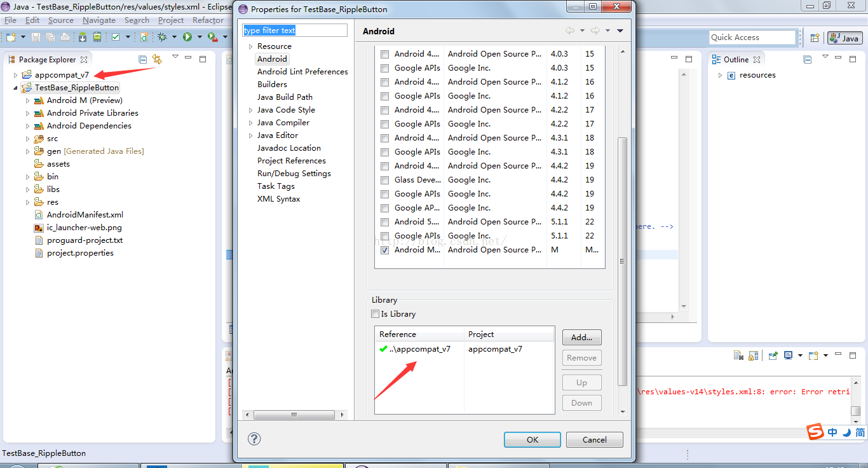The image size is (868, 468).
Task: Click Pin Console icon
Action: tap(773, 355)
